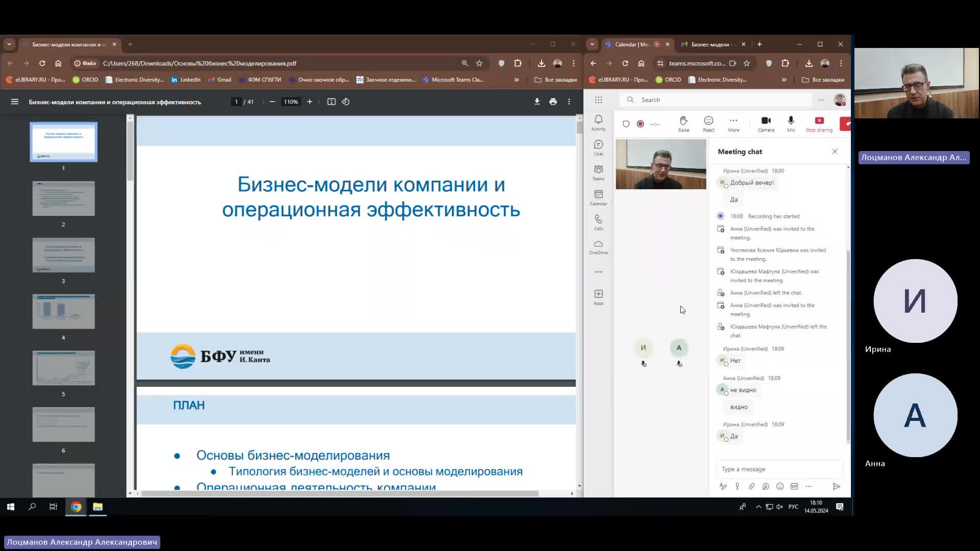Screen dimensions: 980x551
Task: Open Teams Activity panel
Action: coord(598,122)
